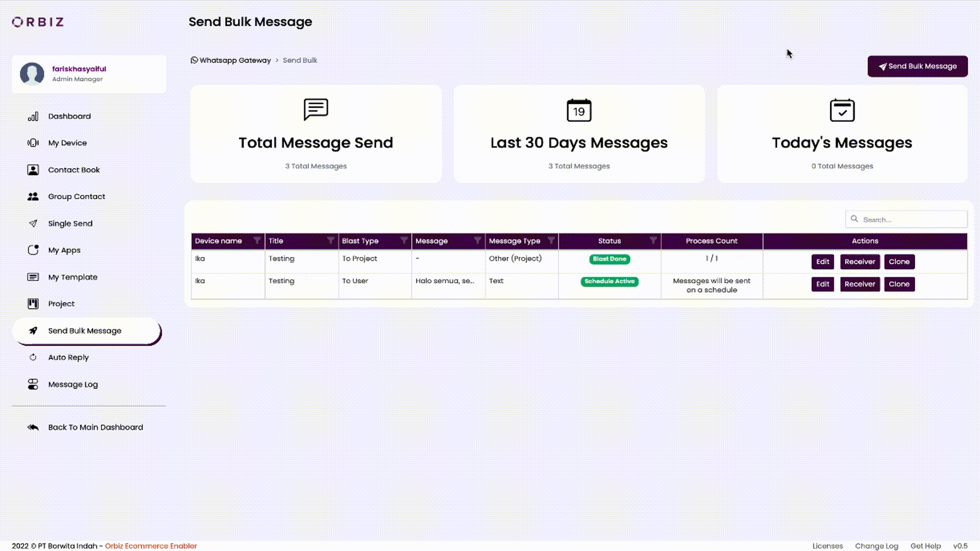Open Whatsapp Gateway breadcrumb menu
Viewport: 980px width, 551px height.
coord(235,60)
